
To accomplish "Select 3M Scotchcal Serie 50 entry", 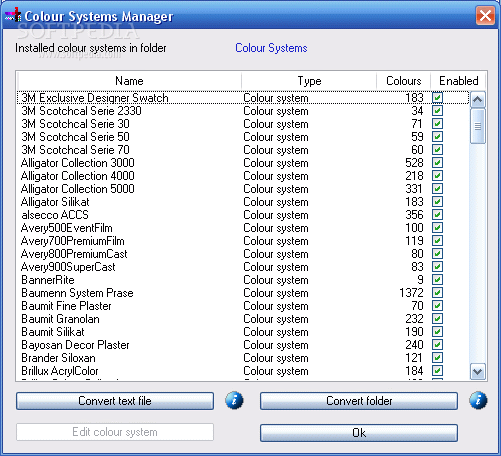I will (243, 137).
